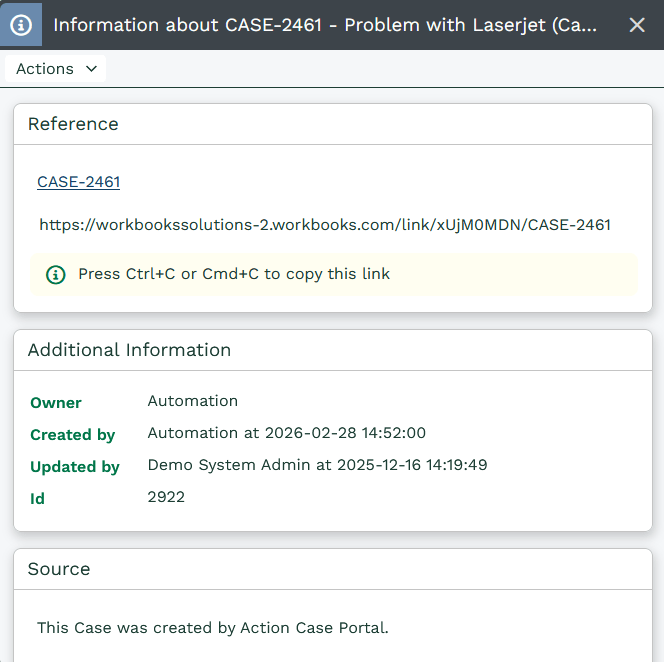
Task: Click the green info icon beside copy hint
Action: click(56, 274)
